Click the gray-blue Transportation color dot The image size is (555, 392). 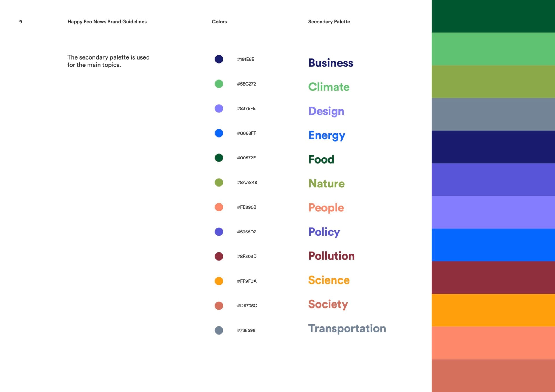[219, 330]
